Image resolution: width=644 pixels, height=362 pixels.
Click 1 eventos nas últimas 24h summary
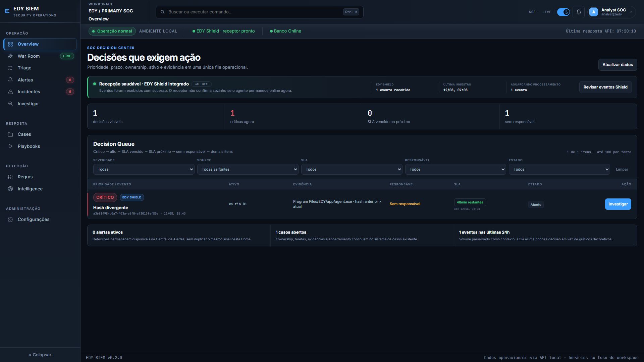[545, 236]
